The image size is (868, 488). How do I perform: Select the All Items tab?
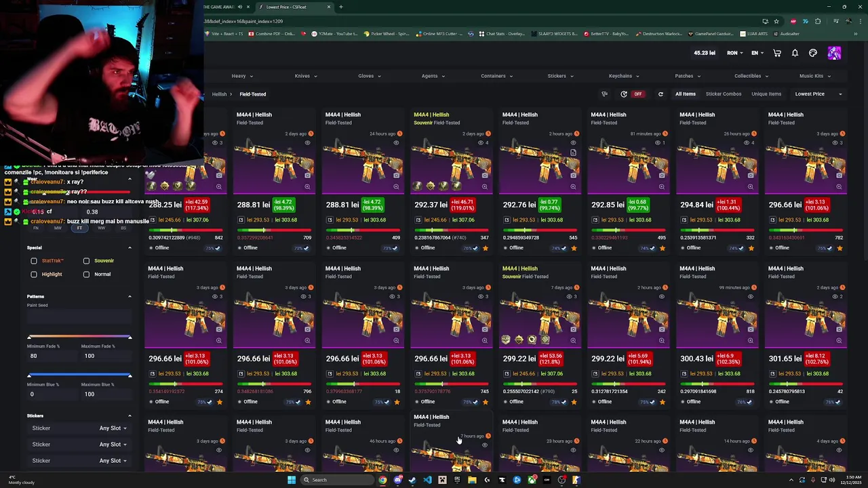click(685, 94)
